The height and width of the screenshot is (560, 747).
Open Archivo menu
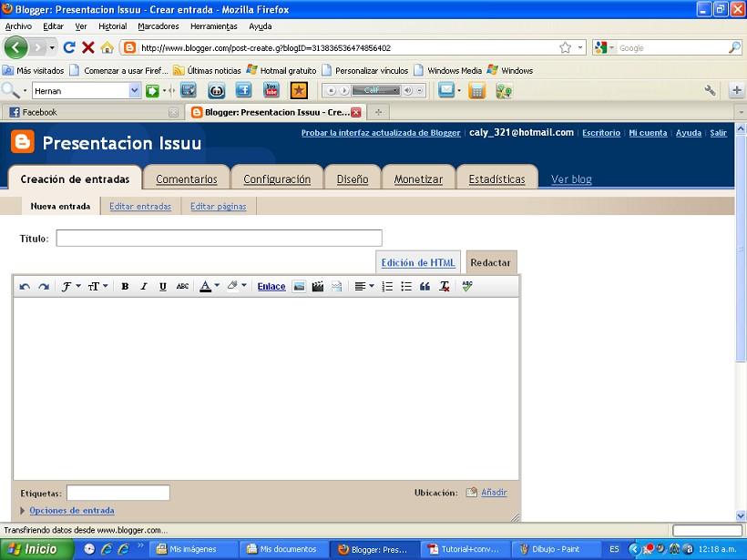pyautogui.click(x=18, y=26)
